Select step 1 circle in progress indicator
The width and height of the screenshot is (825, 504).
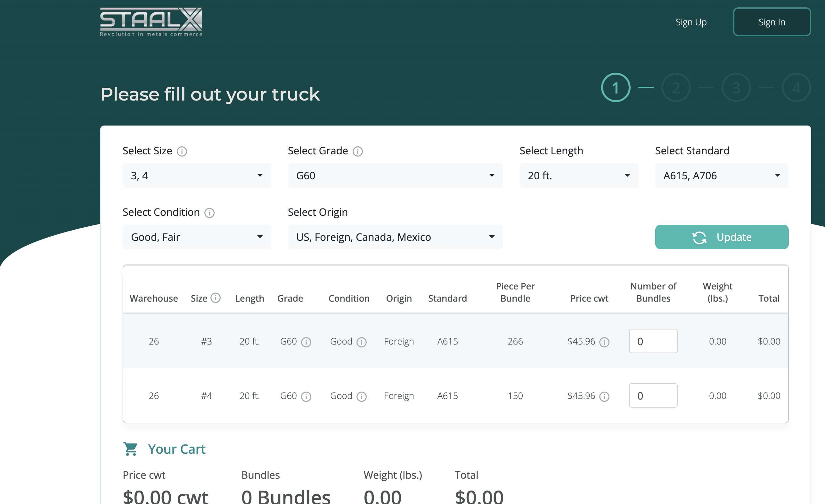tap(616, 88)
